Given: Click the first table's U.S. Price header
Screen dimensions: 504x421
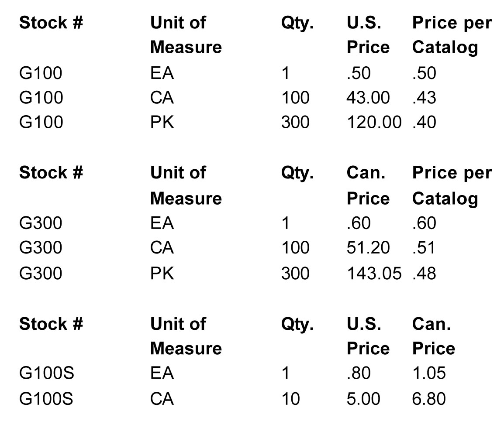Looking at the screenshot, I should pyautogui.click(x=368, y=34).
